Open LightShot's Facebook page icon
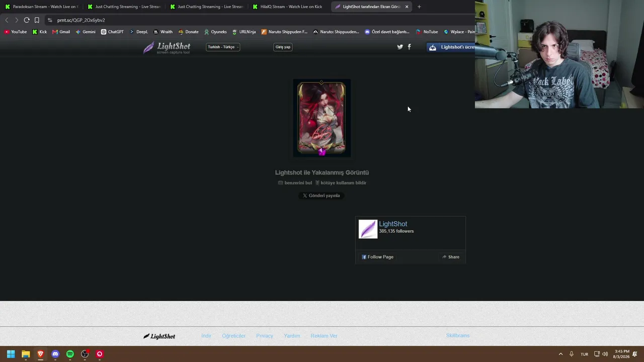644x362 pixels. coord(409,47)
